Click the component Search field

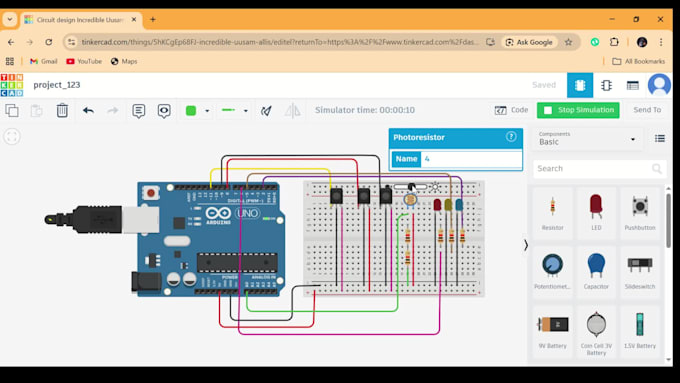click(x=599, y=168)
